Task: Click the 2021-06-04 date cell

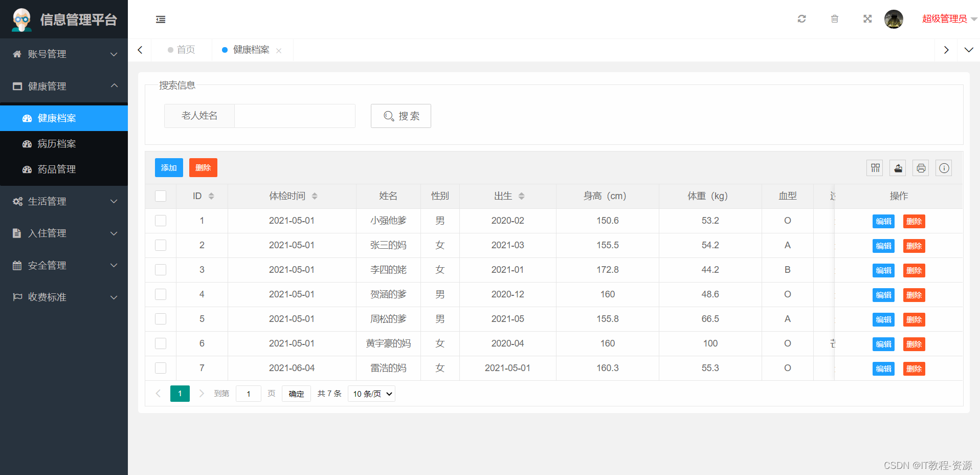Action: tap(292, 368)
